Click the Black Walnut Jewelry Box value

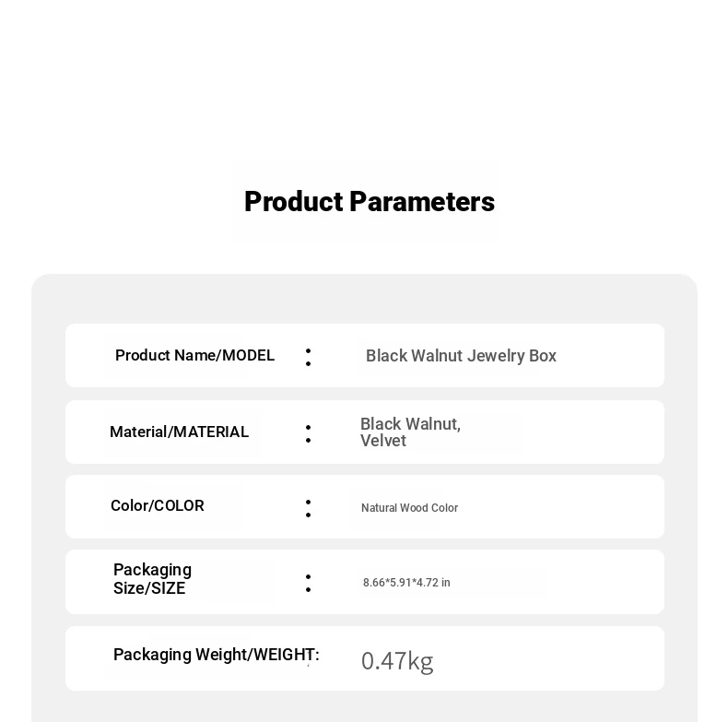pyautogui.click(x=461, y=356)
